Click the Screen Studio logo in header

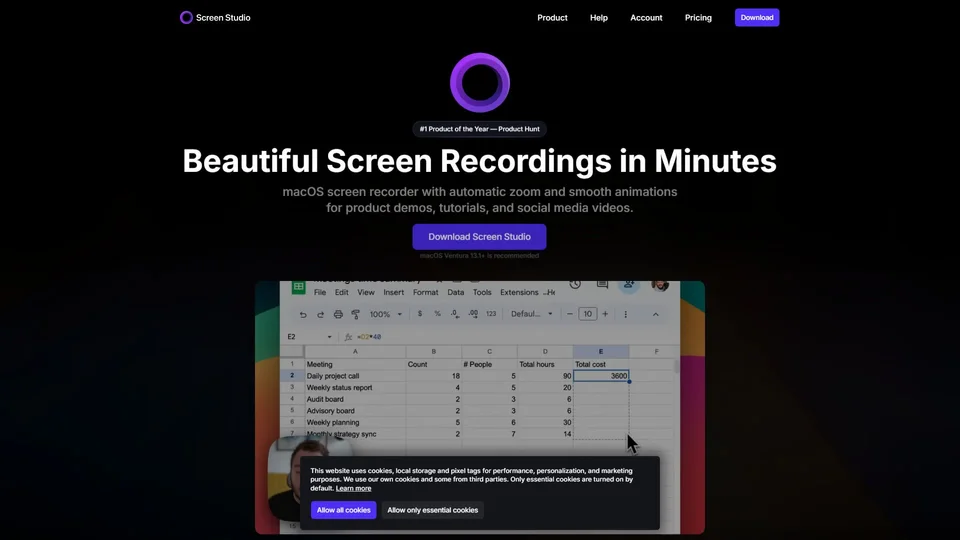click(215, 18)
